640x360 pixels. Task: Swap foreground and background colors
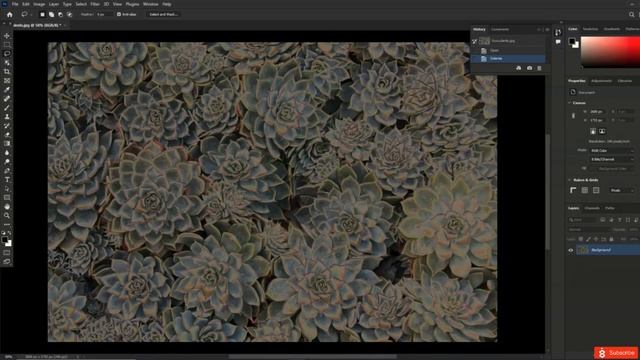pyautogui.click(x=9, y=233)
